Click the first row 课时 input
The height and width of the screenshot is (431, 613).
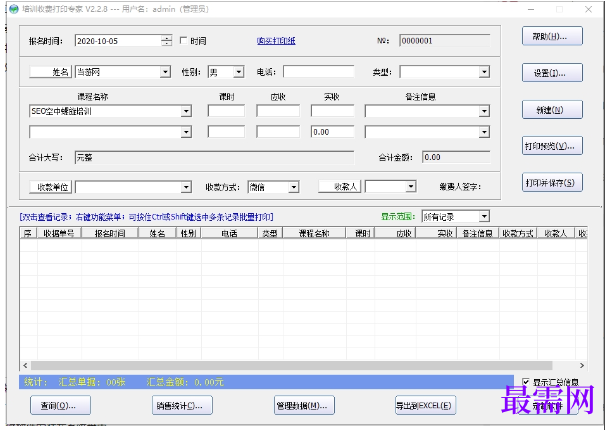(x=226, y=111)
